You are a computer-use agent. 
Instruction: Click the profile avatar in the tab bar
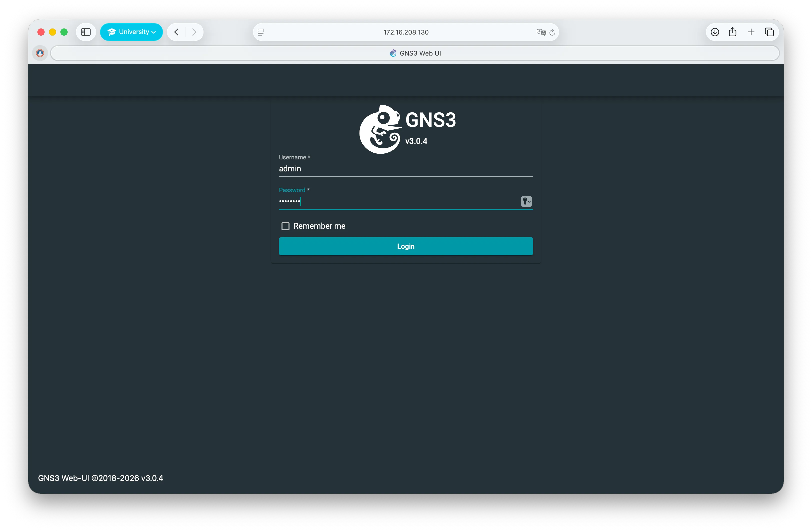40,53
